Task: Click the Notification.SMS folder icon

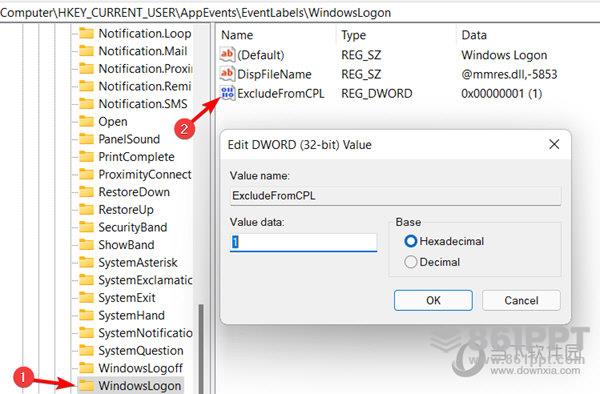Action: tap(86, 104)
